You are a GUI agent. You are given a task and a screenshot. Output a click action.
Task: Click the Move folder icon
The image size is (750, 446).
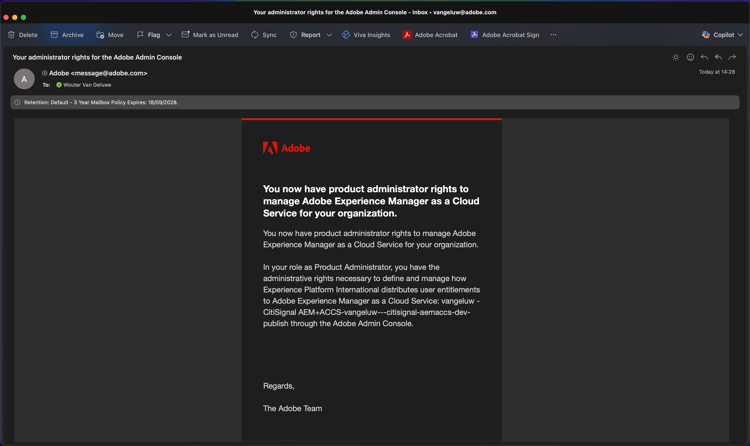[100, 35]
